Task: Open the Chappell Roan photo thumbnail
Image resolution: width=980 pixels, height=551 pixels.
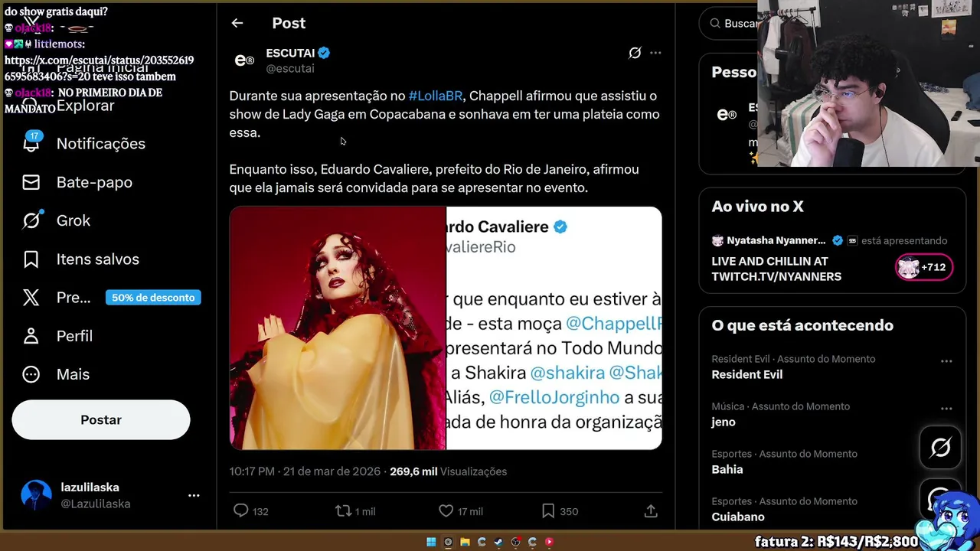Action: [338, 328]
